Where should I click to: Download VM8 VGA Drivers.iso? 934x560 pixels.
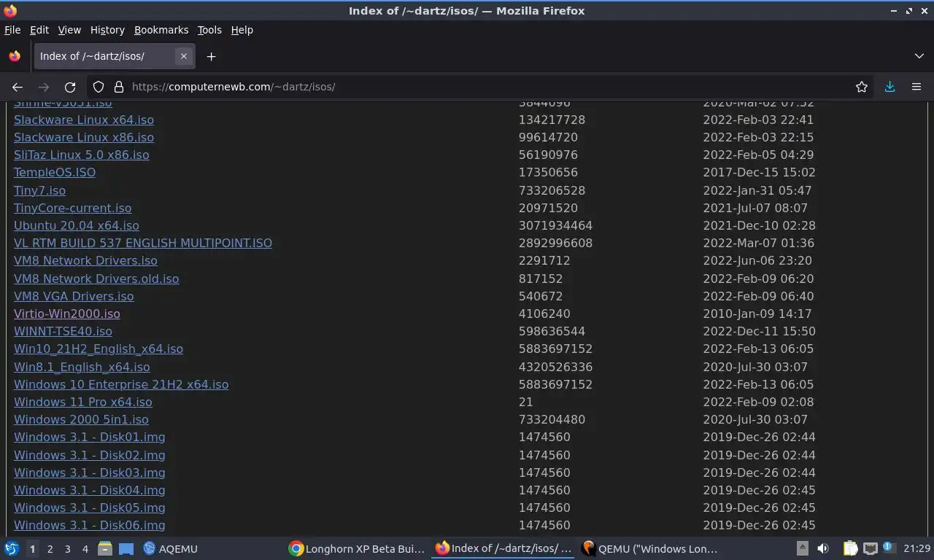pos(74,296)
